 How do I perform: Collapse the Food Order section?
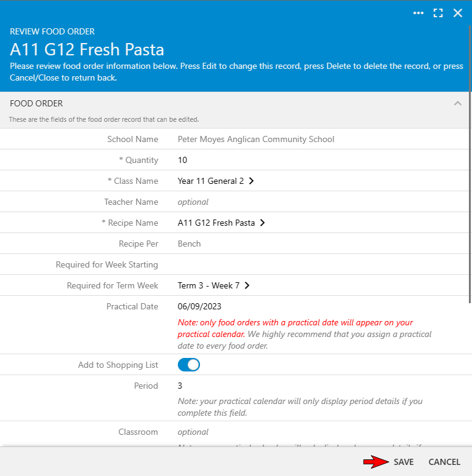pos(457,103)
